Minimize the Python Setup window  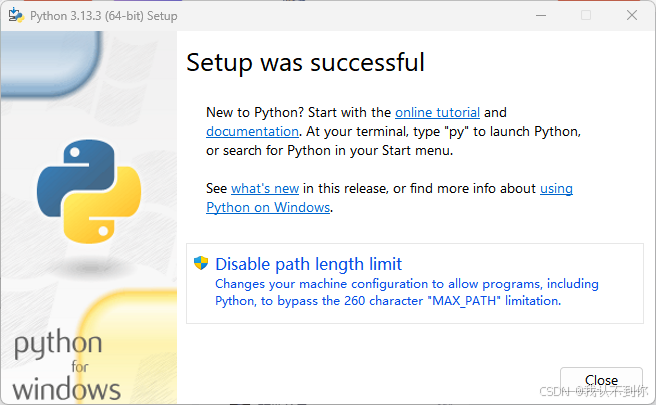541,15
